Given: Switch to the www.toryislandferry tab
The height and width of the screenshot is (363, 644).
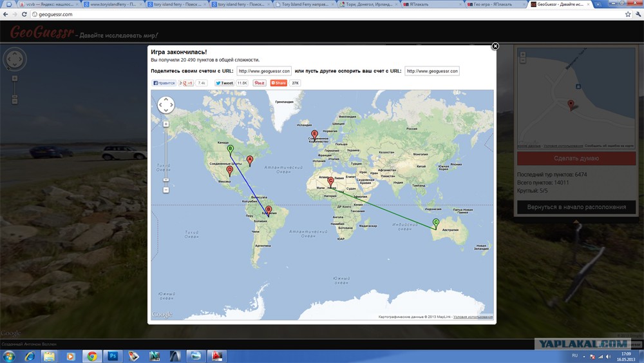Looking at the screenshot, I should coord(113,4).
